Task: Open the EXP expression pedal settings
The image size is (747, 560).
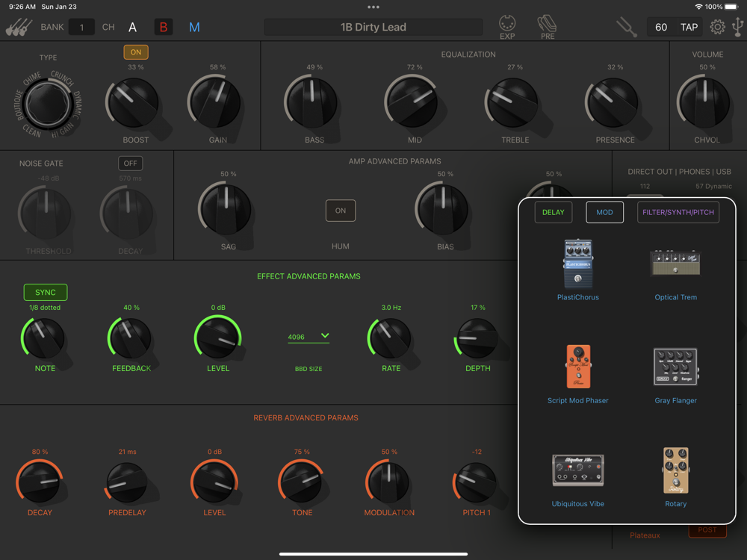Action: 507,27
